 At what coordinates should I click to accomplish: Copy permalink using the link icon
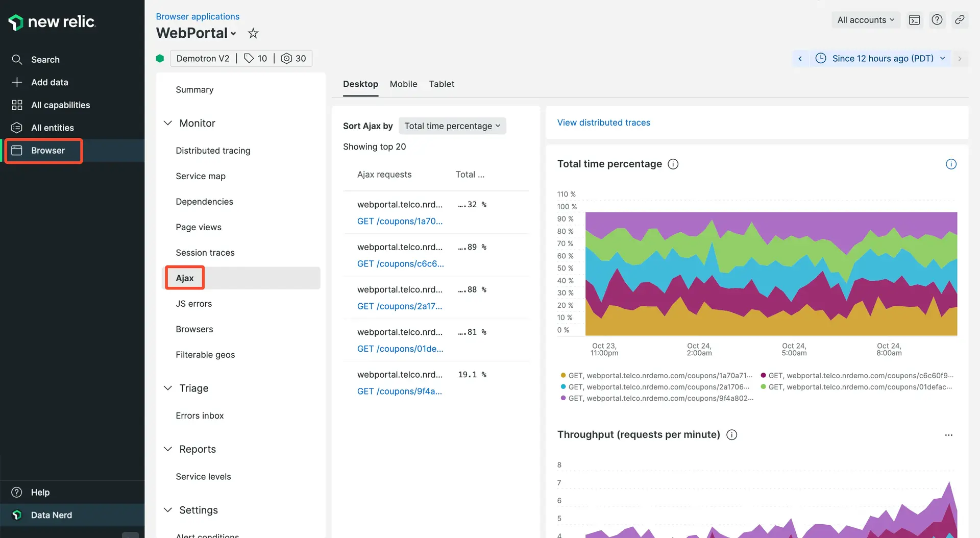960,20
